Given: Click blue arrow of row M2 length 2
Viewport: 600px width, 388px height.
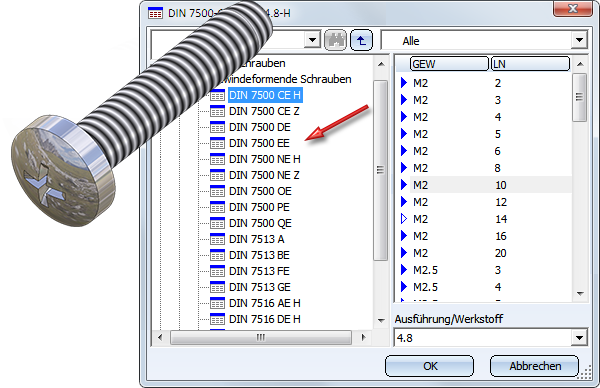Looking at the screenshot, I should tap(404, 83).
